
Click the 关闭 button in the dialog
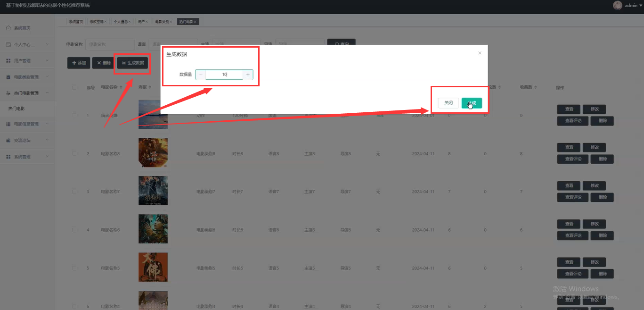pyautogui.click(x=448, y=103)
